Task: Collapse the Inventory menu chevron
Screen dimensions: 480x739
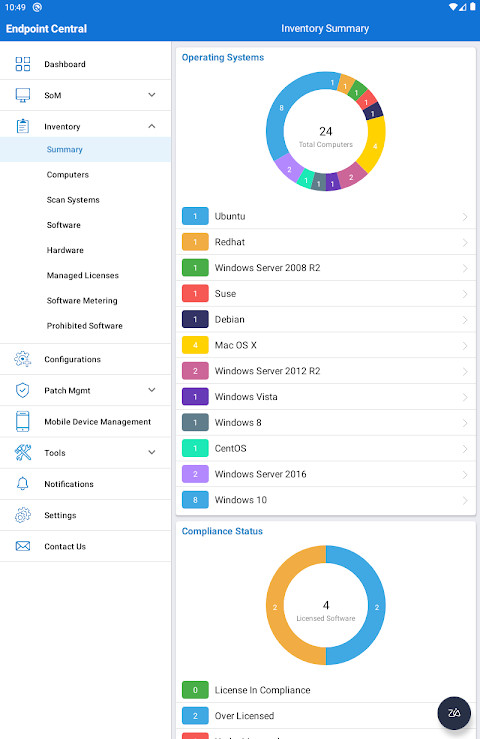Action: (152, 126)
